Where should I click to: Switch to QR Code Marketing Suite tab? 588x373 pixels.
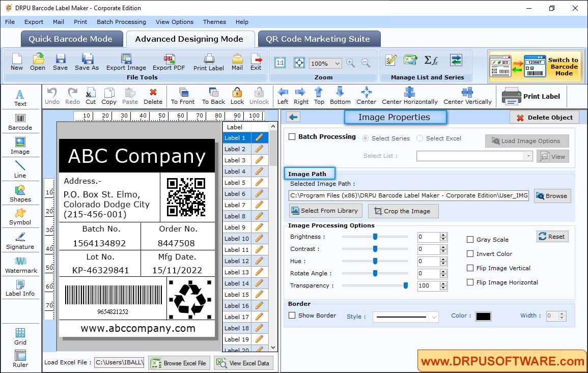[318, 39]
